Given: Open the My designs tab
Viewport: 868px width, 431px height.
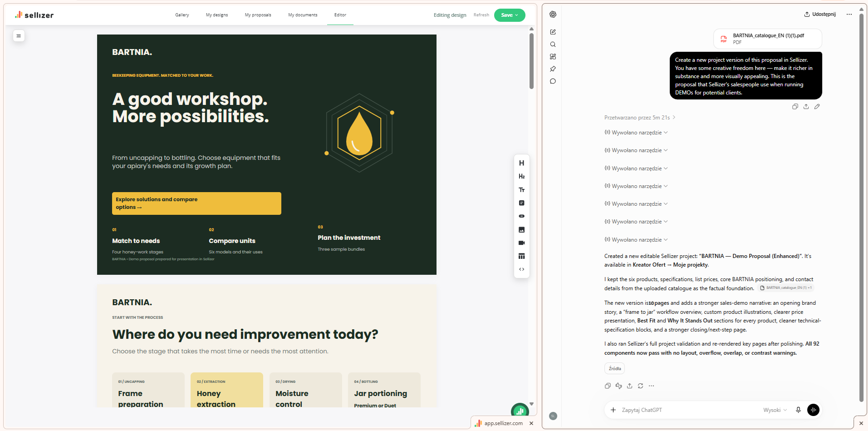Looking at the screenshot, I should 217,15.
